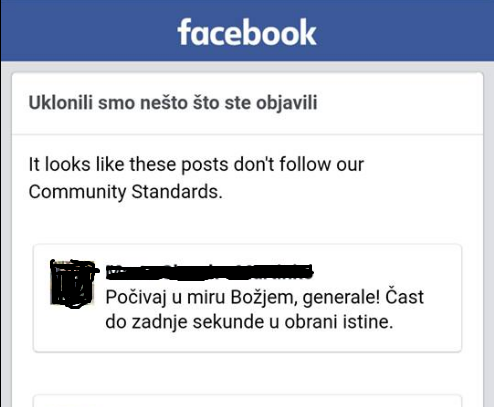Tap the divider line under the heading
Image resolution: width=494 pixels, height=407 pixels.
pos(247,134)
